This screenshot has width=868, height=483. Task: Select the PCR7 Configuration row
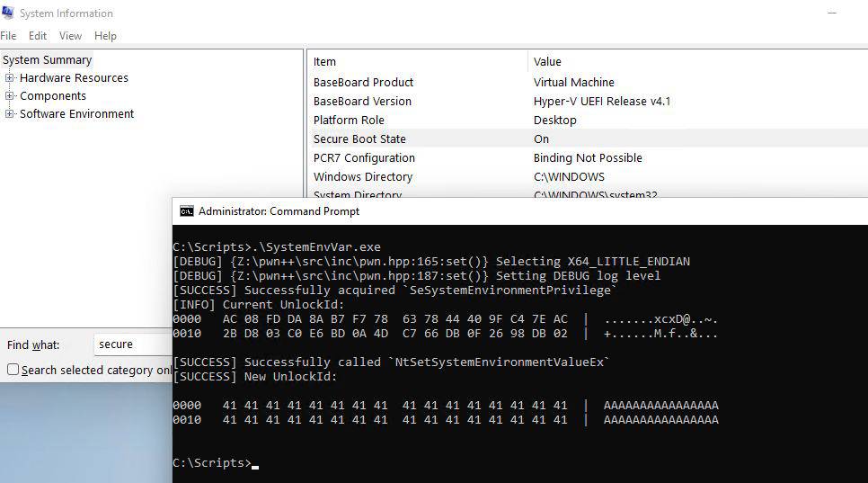click(x=364, y=158)
